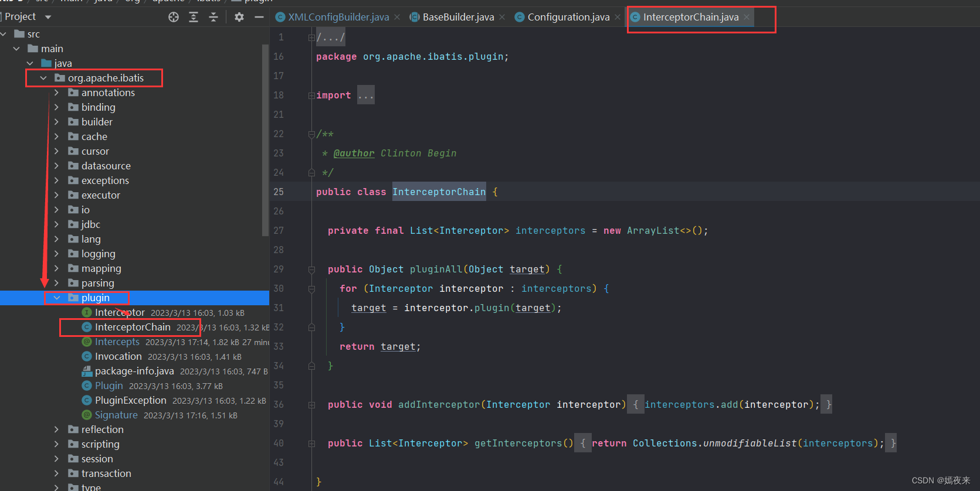Viewport: 980px width, 491px height.
Task: Hide the Project tool window with minus icon
Action: click(259, 17)
